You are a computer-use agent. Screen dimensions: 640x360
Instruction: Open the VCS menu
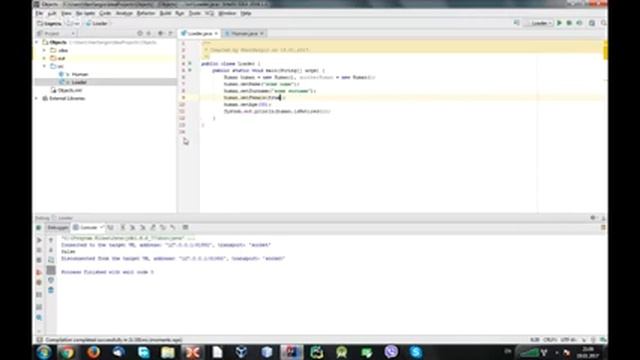[x=209, y=13]
